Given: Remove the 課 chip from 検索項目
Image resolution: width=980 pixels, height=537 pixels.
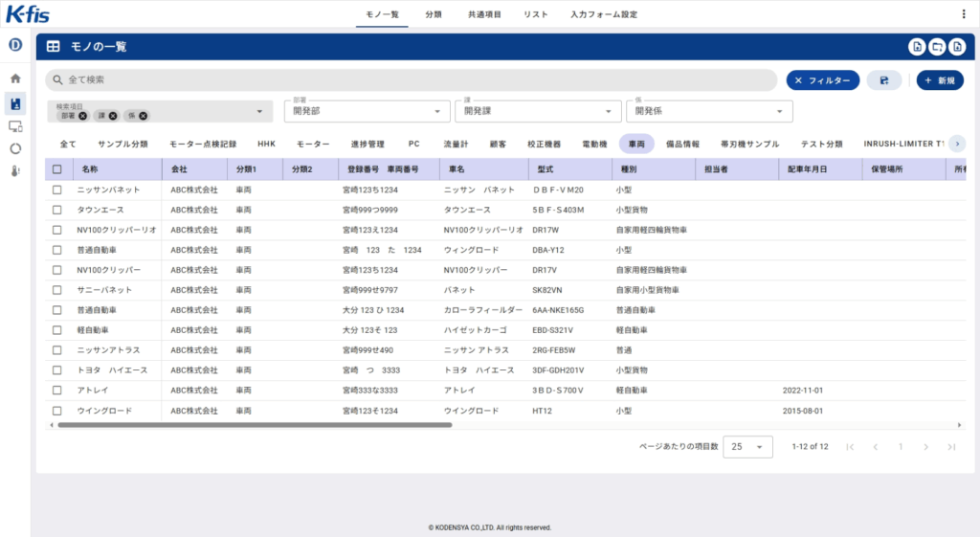Looking at the screenshot, I should pos(113,116).
